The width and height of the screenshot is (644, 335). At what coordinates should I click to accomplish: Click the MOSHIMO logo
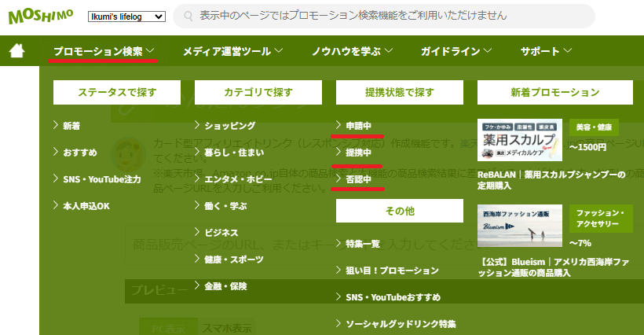coord(41,16)
